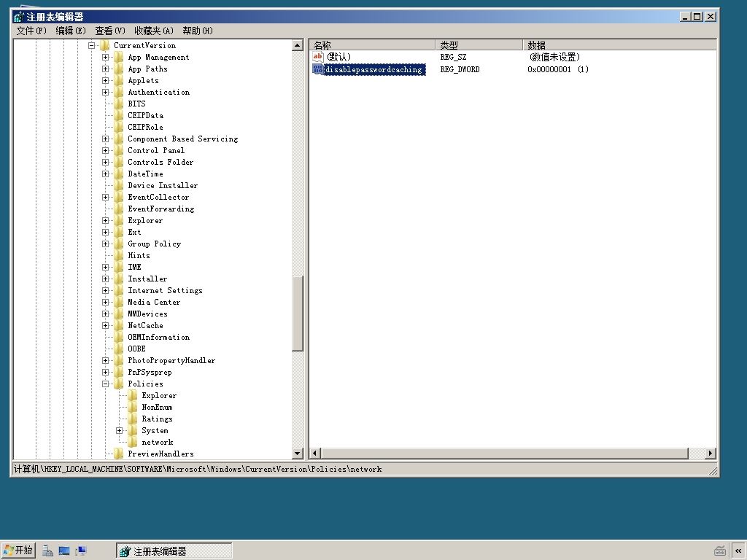747x560 pixels.
Task: Click the 开始 Start button
Action: point(18,551)
